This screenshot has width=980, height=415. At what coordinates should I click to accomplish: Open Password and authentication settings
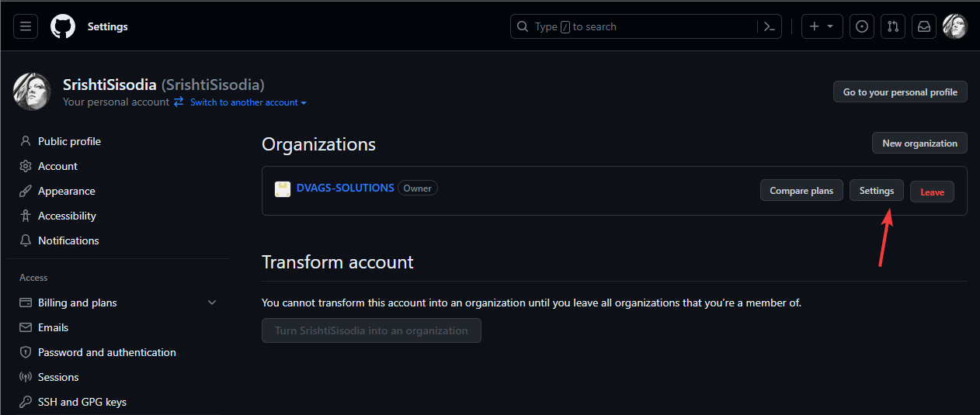[106, 352]
